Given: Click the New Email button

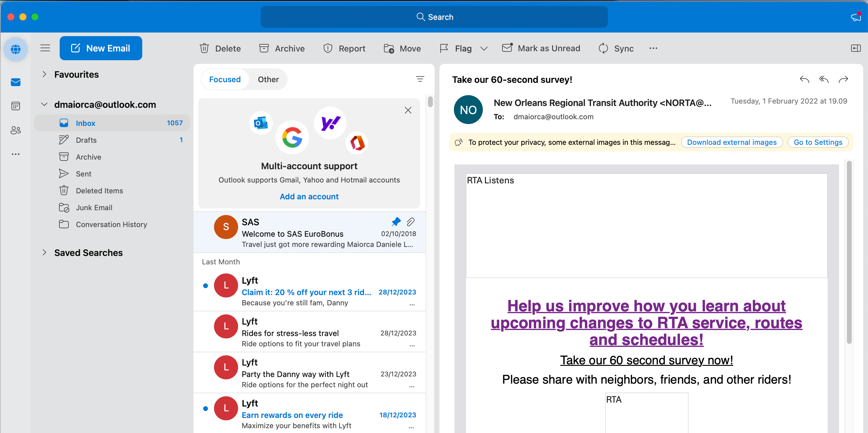Looking at the screenshot, I should [101, 48].
